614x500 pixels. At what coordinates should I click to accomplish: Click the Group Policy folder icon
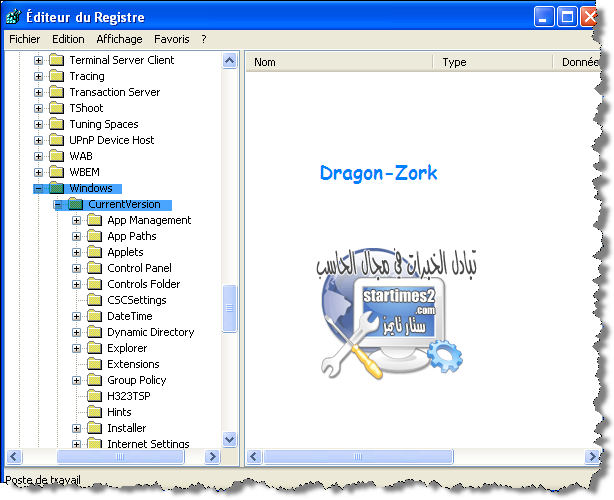click(94, 380)
